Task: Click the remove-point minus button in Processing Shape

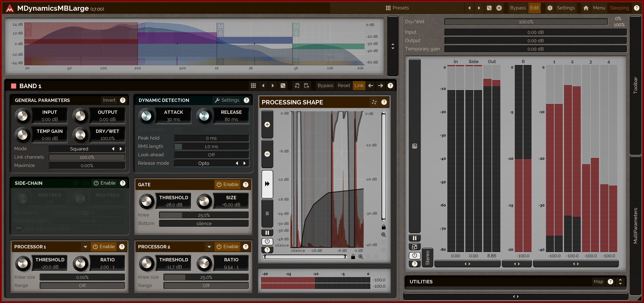Action: click(267, 154)
